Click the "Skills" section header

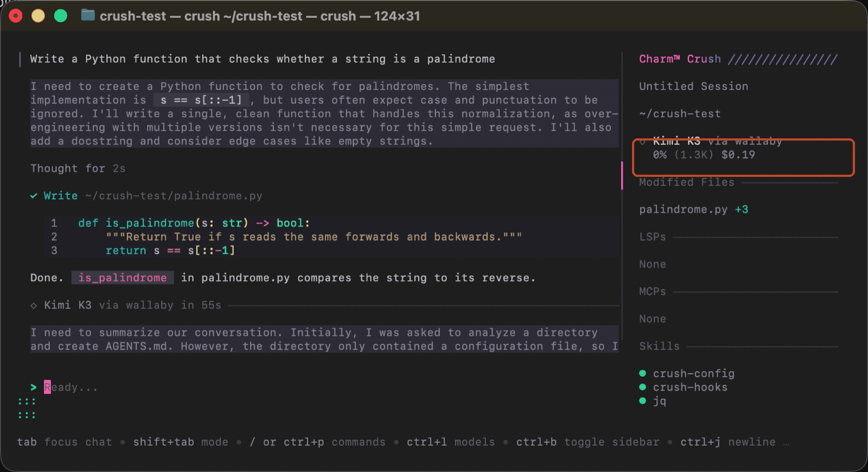[x=659, y=346]
